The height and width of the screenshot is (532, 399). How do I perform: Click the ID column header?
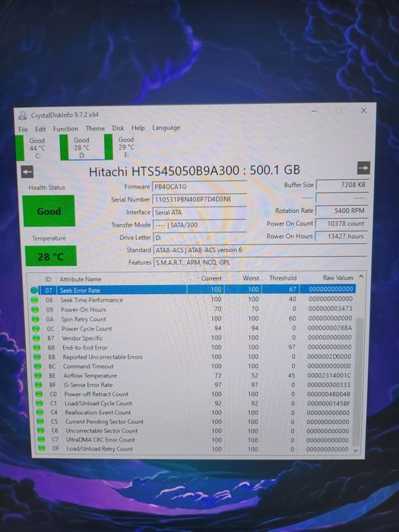(x=48, y=279)
